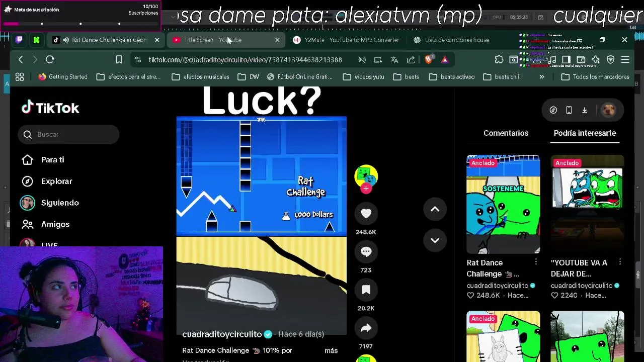Expand the beats chill bookmark folder
Viewport: 644px width, 362px height.
502,77
